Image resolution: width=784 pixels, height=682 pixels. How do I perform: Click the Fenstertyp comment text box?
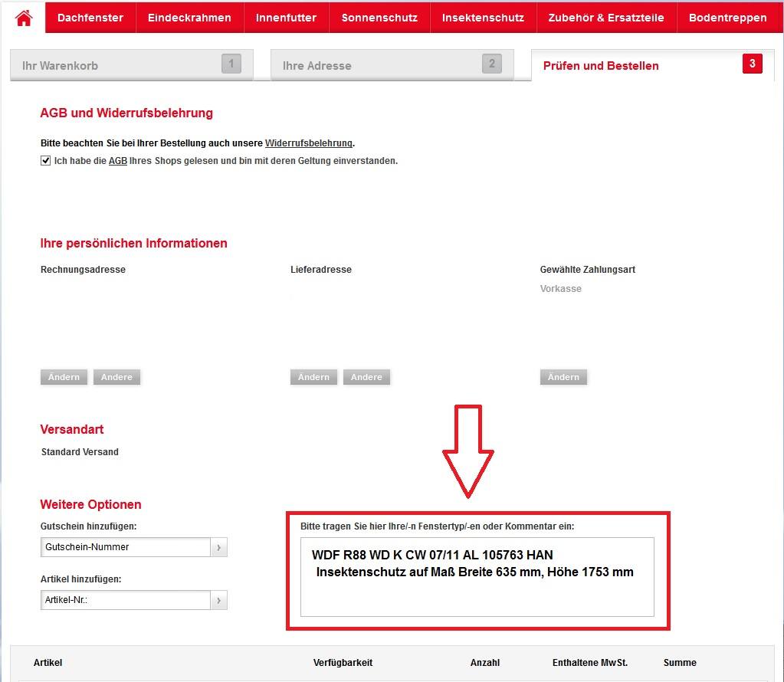(477, 577)
